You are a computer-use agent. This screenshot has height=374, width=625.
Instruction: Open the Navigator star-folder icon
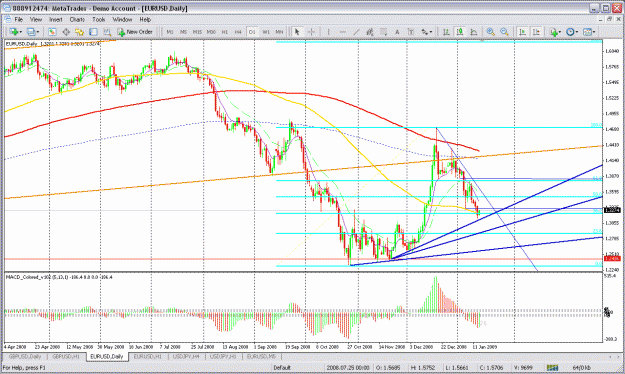[79, 32]
